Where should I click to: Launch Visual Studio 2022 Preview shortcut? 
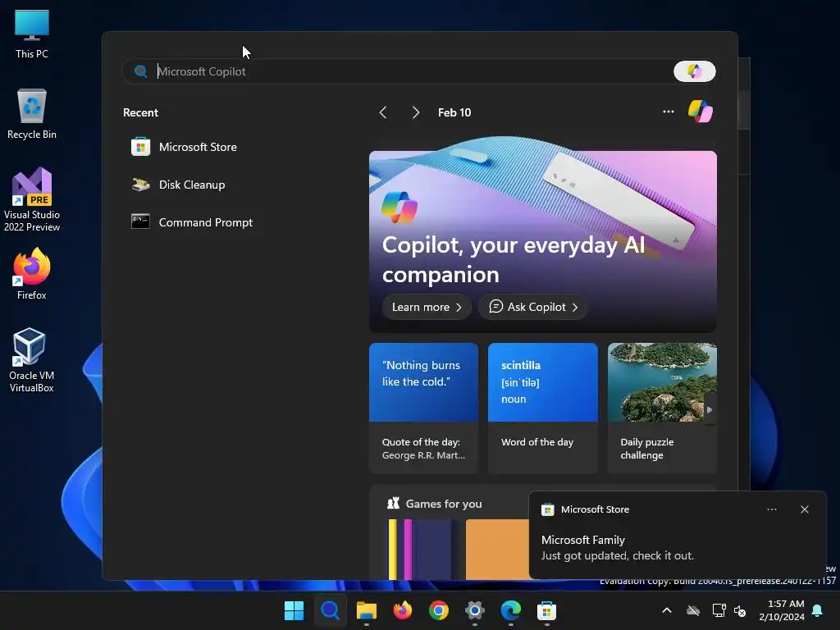tap(32, 200)
